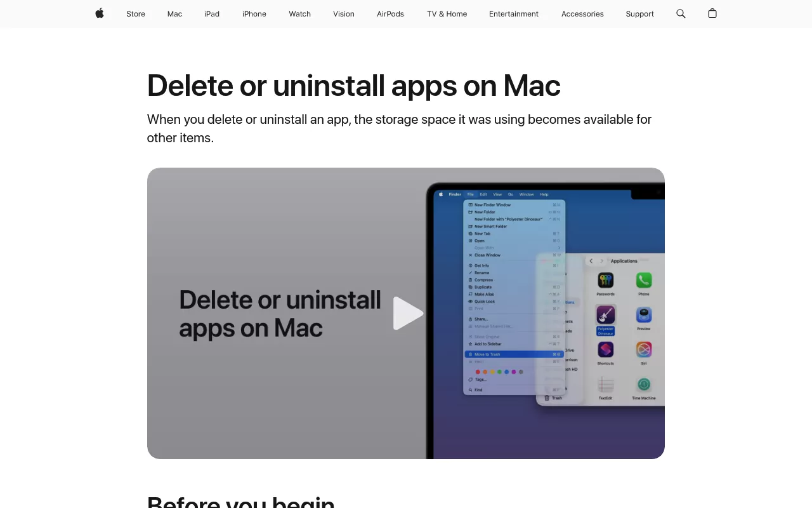812x508 pixels.
Task: Open the Store menu
Action: click(x=136, y=14)
